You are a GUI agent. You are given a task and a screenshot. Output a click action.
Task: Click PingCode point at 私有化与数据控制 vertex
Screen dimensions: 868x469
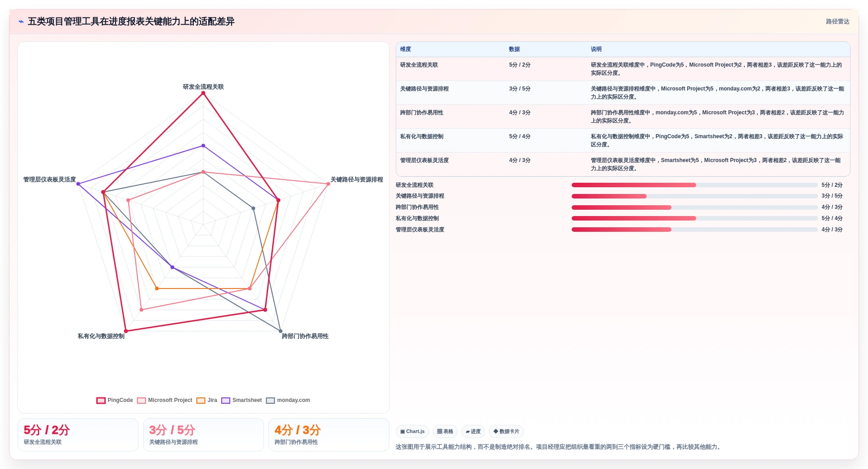[126, 331]
